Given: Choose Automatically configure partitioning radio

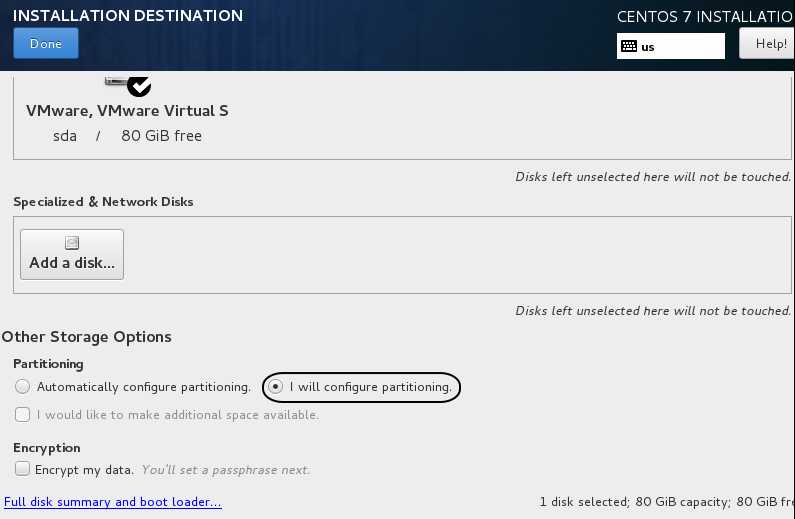Looking at the screenshot, I should pyautogui.click(x=22, y=387).
